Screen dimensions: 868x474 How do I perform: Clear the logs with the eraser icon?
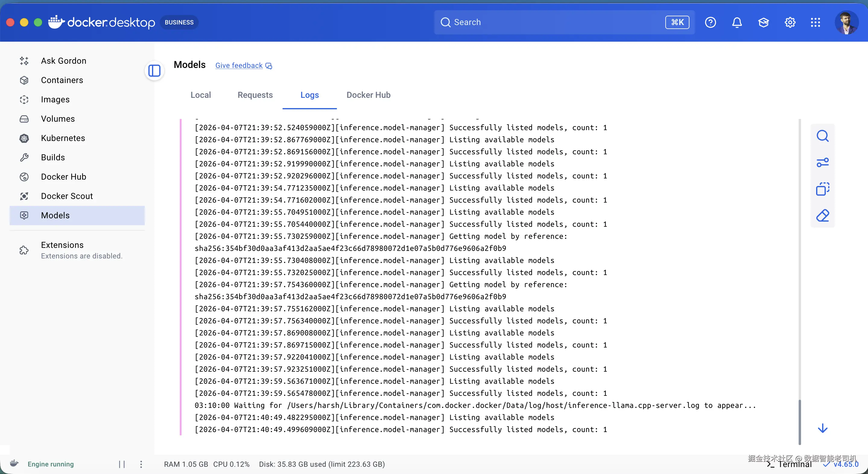click(822, 216)
